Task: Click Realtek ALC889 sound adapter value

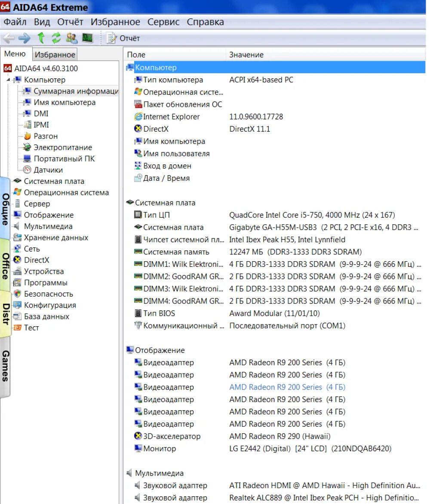Action: coord(324,498)
